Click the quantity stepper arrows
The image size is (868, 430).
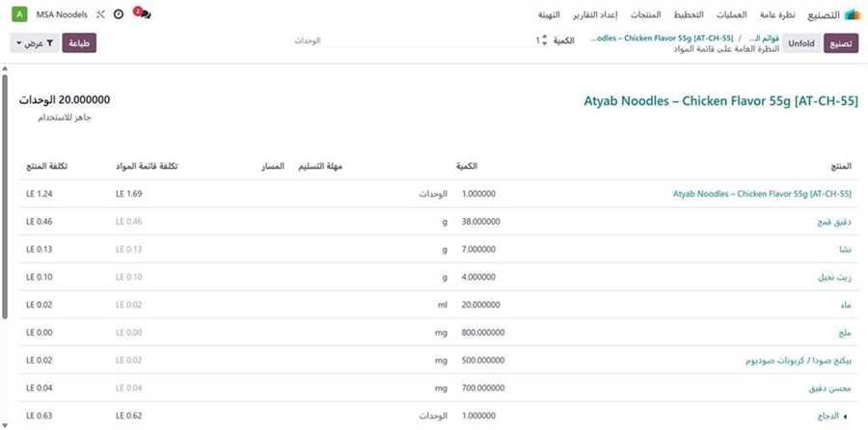pyautogui.click(x=544, y=40)
